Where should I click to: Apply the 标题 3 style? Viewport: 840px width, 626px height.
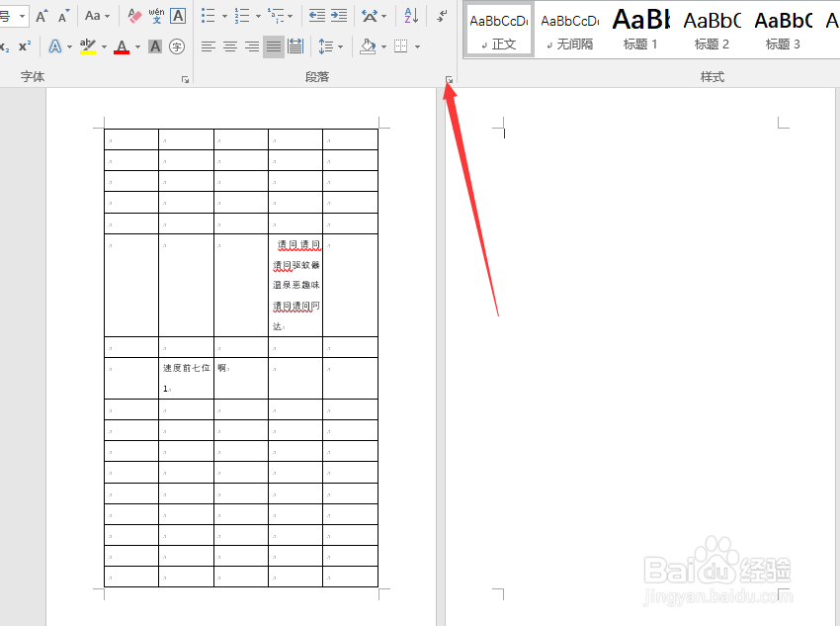[x=784, y=30]
